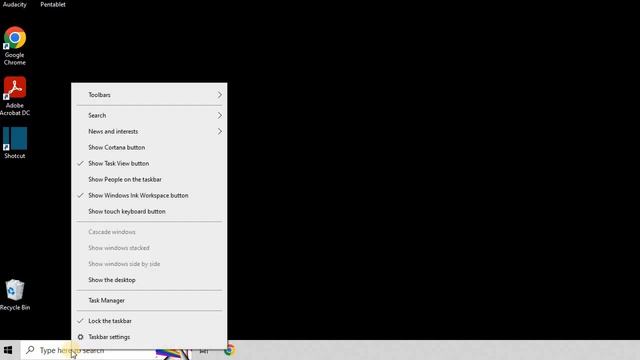Viewport: 640px width, 360px height.
Task: Open the Google Chrome desktop shortcut
Action: [15, 46]
